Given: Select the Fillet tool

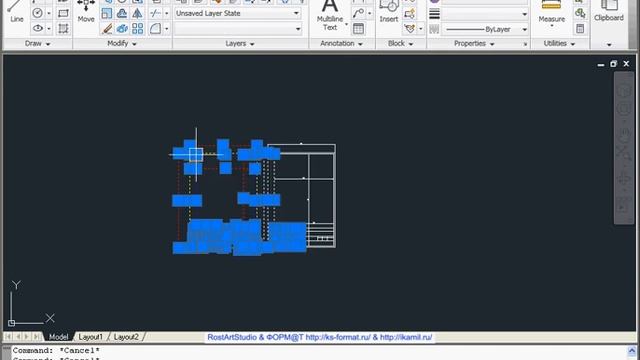Looking at the screenshot, I should pyautogui.click(x=155, y=28).
